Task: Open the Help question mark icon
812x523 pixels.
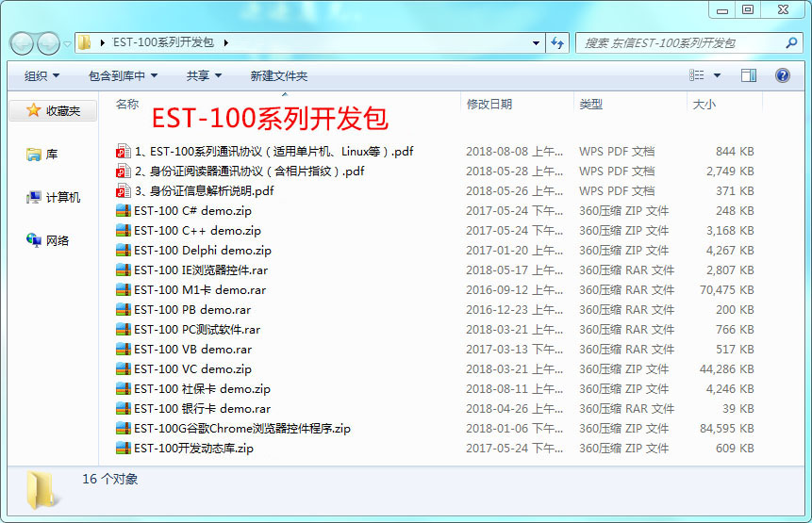Action: 782,75
